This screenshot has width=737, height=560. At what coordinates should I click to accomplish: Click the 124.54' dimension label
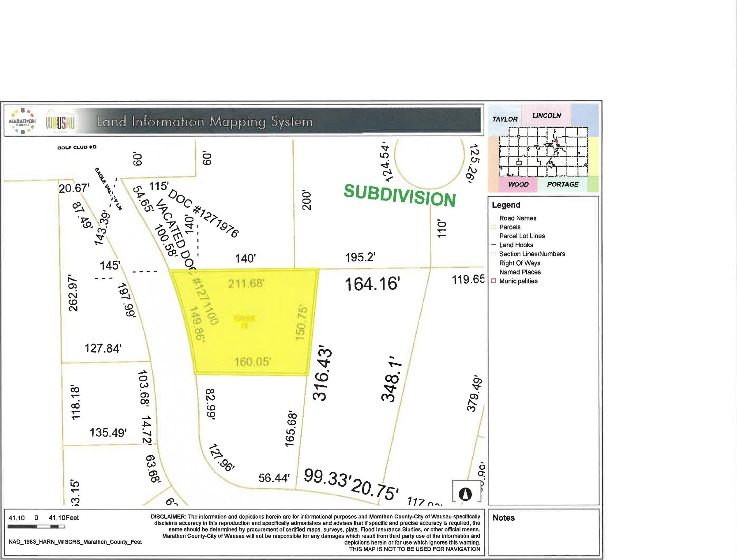[387, 162]
